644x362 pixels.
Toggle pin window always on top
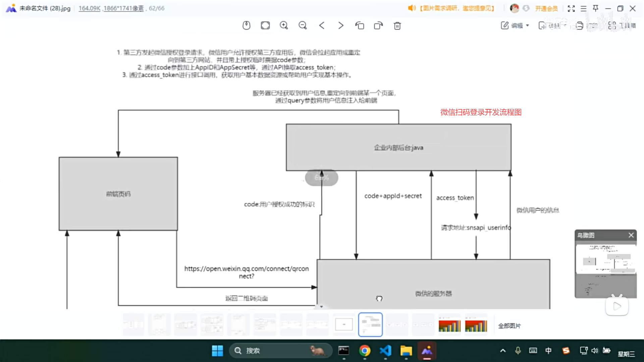[595, 8]
